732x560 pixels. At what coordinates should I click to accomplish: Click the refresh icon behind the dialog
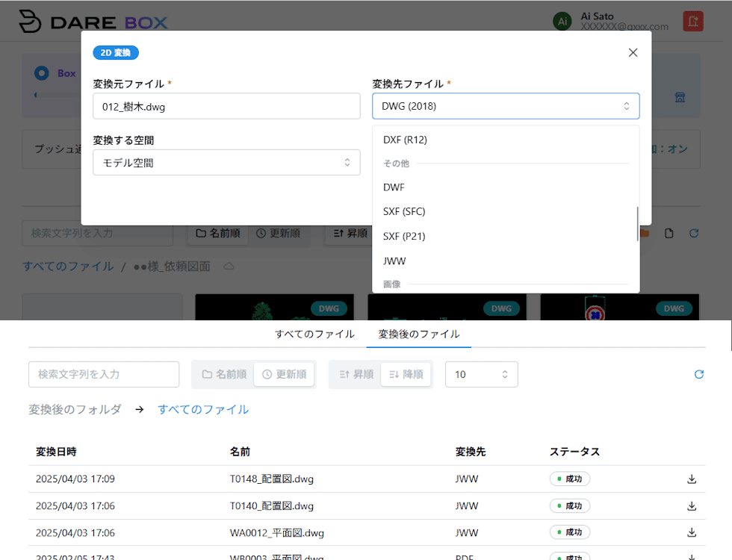click(x=693, y=234)
